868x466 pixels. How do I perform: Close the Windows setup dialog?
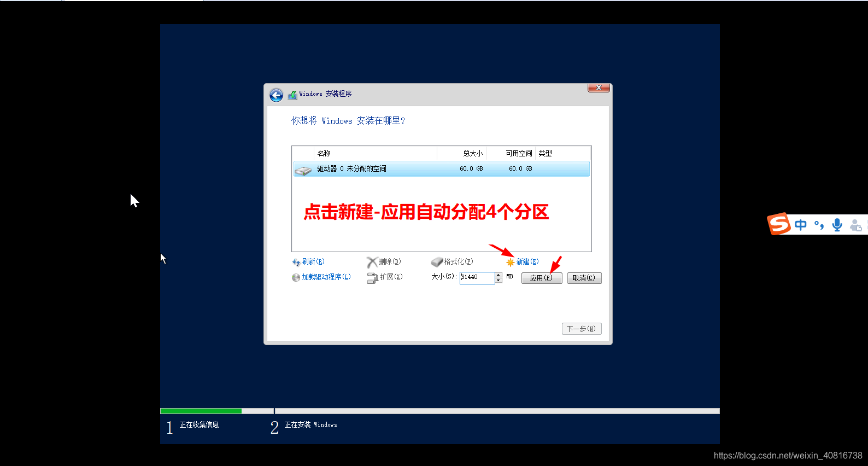[x=599, y=88]
